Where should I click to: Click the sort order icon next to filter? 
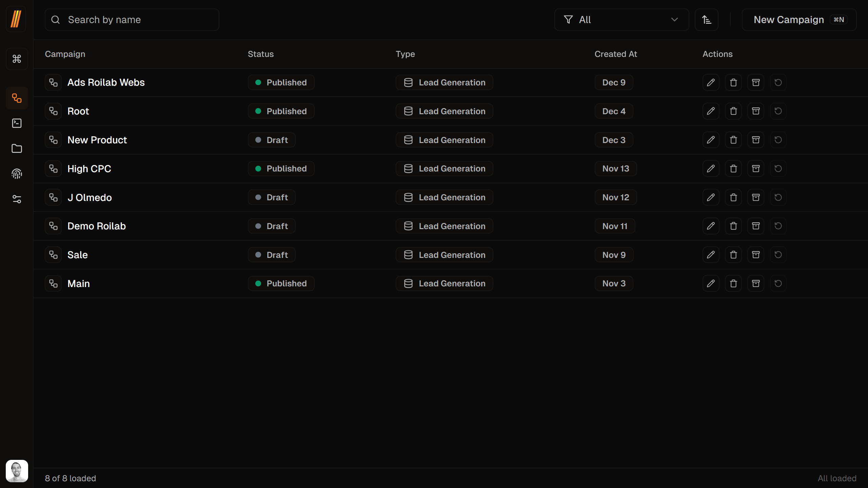(707, 19)
